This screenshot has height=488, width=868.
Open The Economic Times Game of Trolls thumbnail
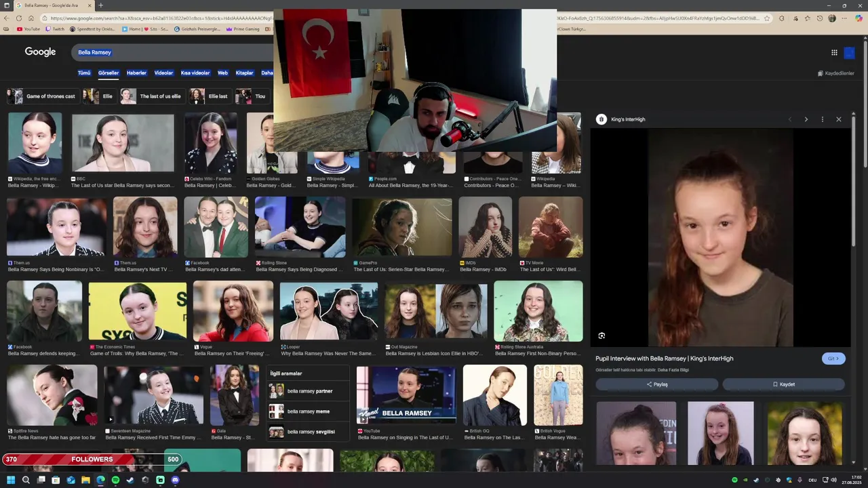click(x=138, y=311)
